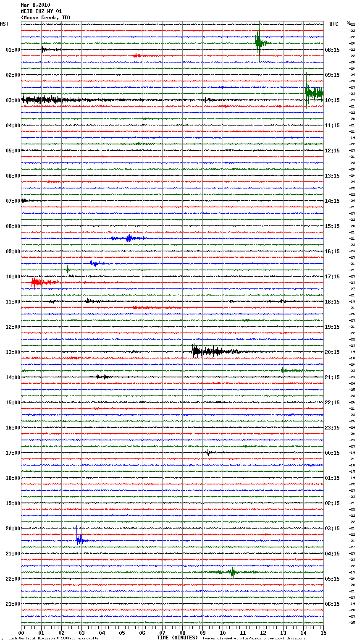
Task: Select the 05:00 MST hour label
Action: click(13, 151)
